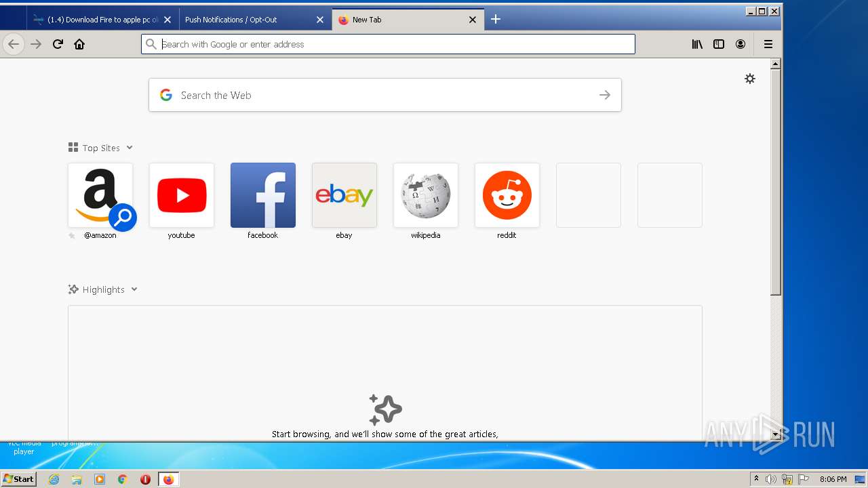Close the Push Notifications tab

320,20
